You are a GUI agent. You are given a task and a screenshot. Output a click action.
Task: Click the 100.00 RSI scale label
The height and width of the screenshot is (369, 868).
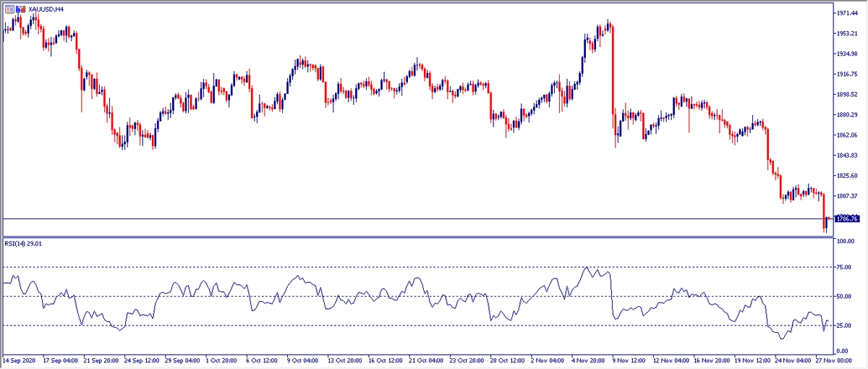point(845,241)
